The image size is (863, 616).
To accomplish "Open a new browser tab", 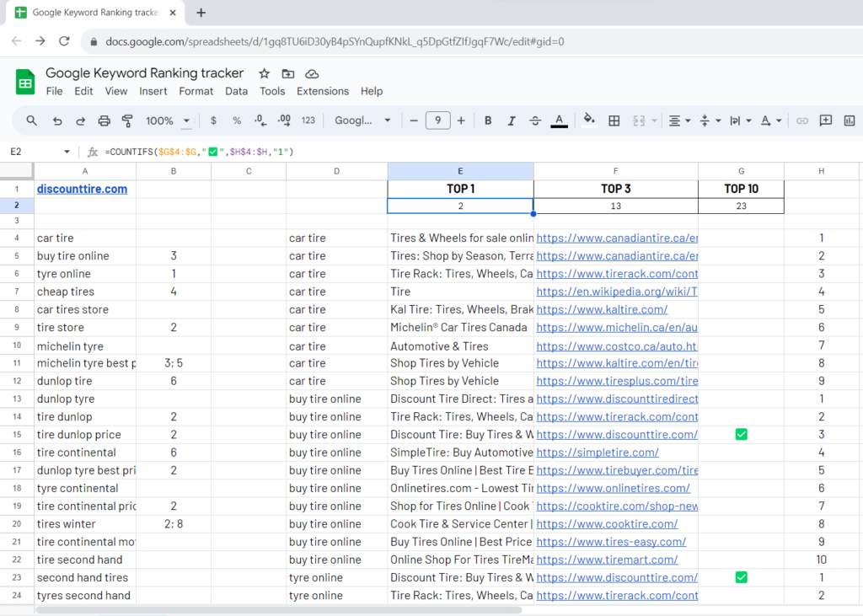I will point(201,12).
